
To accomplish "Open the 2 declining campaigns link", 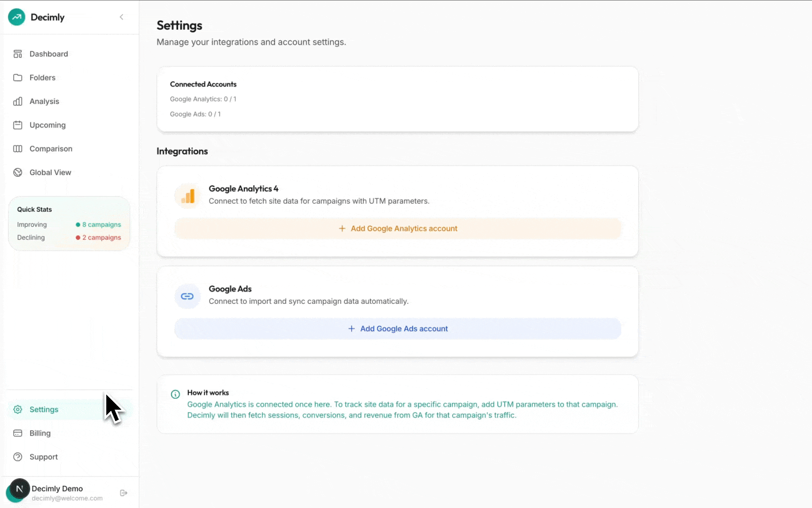I will (x=101, y=238).
